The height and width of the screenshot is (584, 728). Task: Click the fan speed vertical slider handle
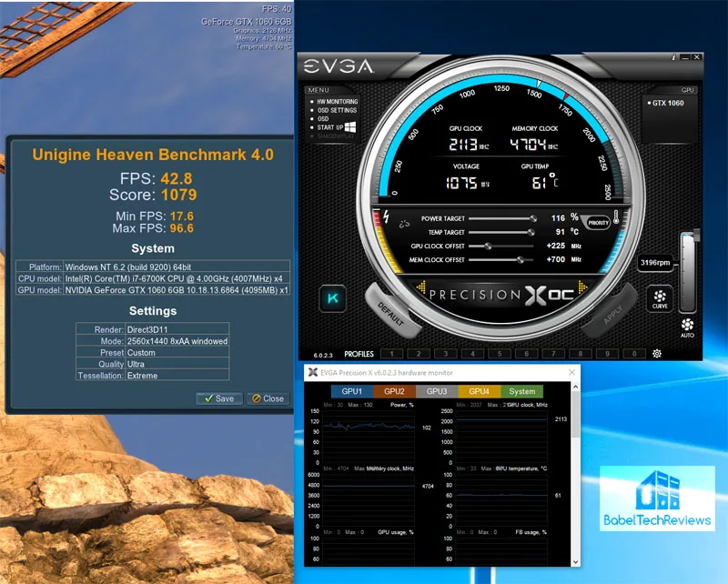click(x=696, y=235)
